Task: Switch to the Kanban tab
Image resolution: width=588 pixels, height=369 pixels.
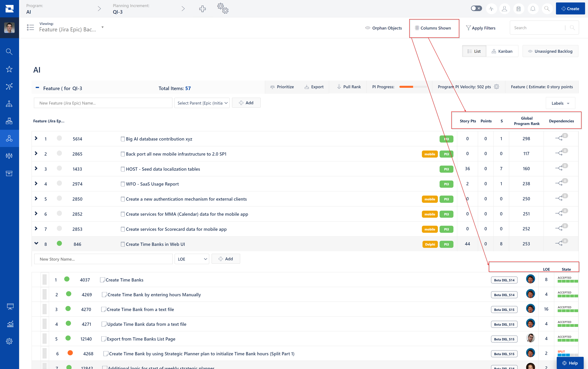Action: (x=502, y=51)
